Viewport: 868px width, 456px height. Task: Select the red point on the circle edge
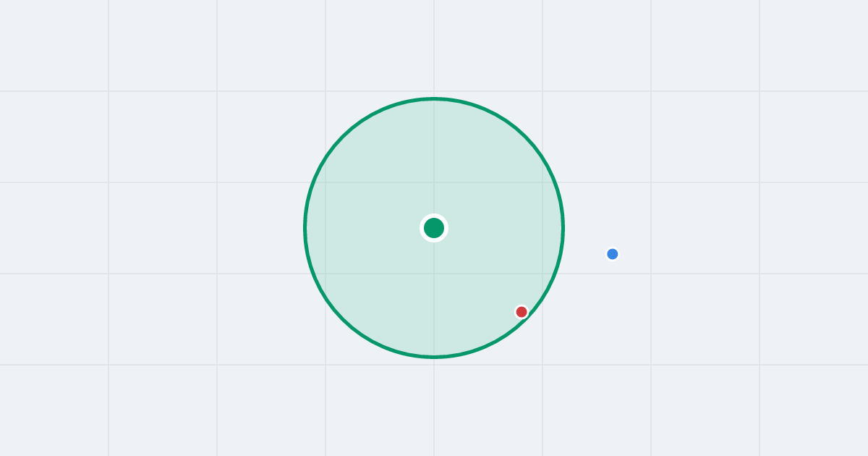[522, 312]
